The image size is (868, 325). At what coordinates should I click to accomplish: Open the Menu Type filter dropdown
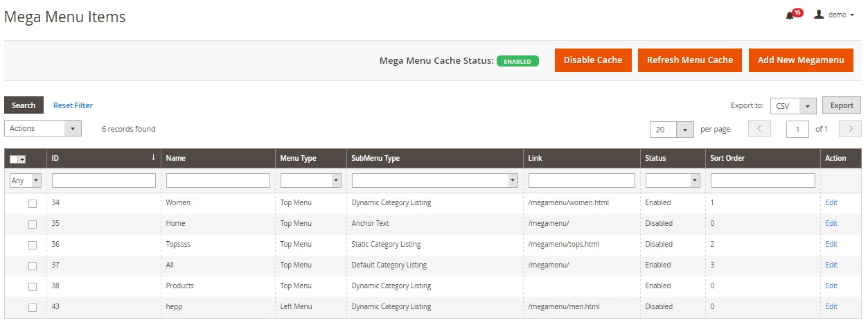click(x=311, y=180)
